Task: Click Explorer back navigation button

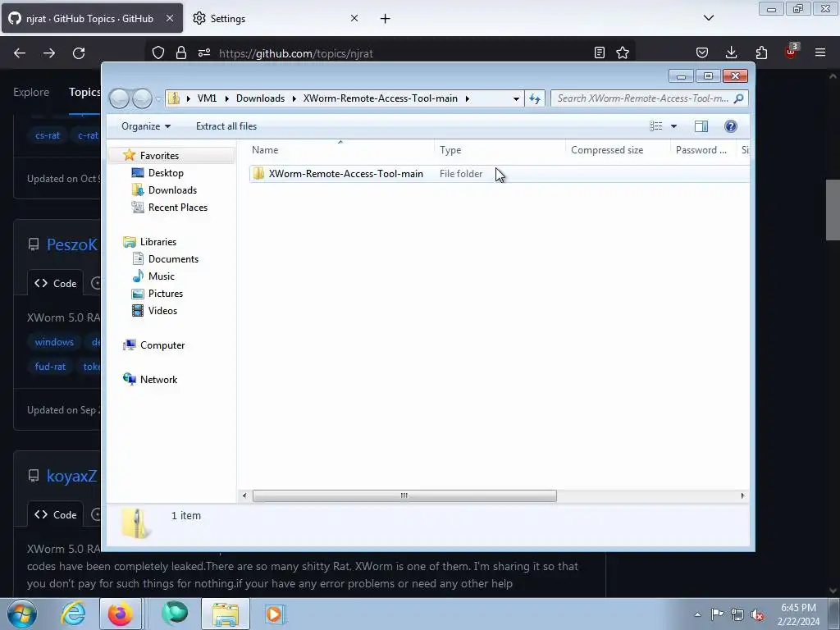Action: pyautogui.click(x=120, y=98)
